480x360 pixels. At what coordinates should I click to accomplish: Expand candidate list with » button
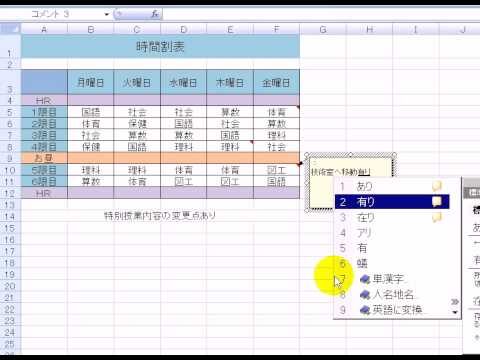coord(455,302)
